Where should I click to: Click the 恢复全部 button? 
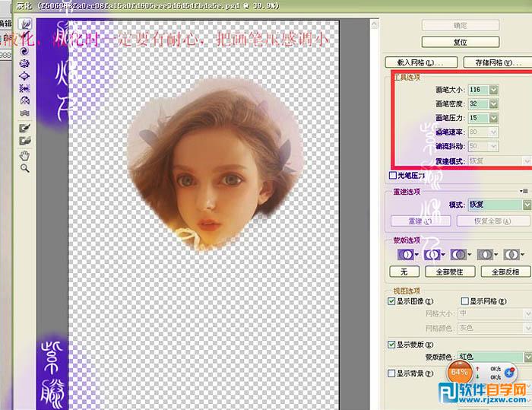(493, 221)
